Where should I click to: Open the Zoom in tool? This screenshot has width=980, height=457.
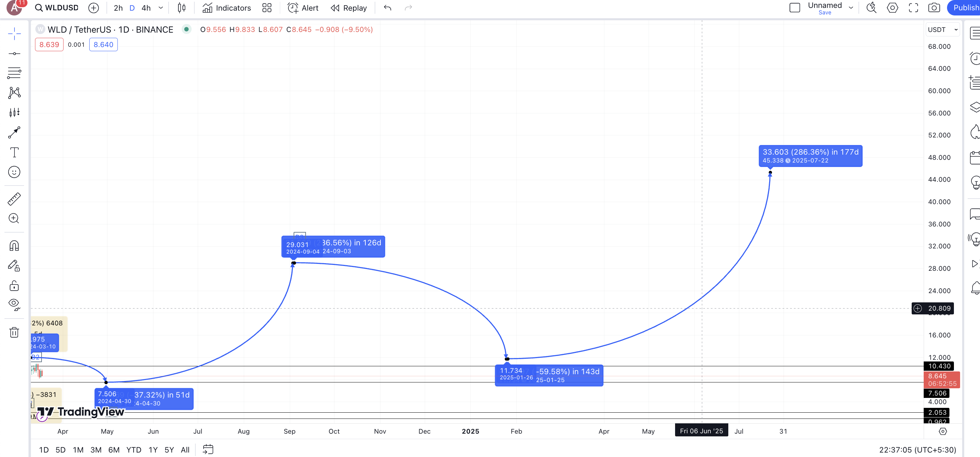click(x=14, y=218)
